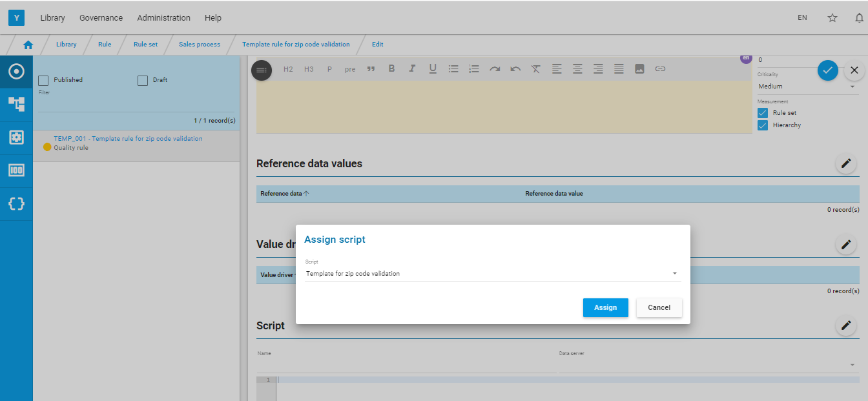Click the Cancel button in dialog
This screenshot has width=868, height=401.
pos(659,307)
